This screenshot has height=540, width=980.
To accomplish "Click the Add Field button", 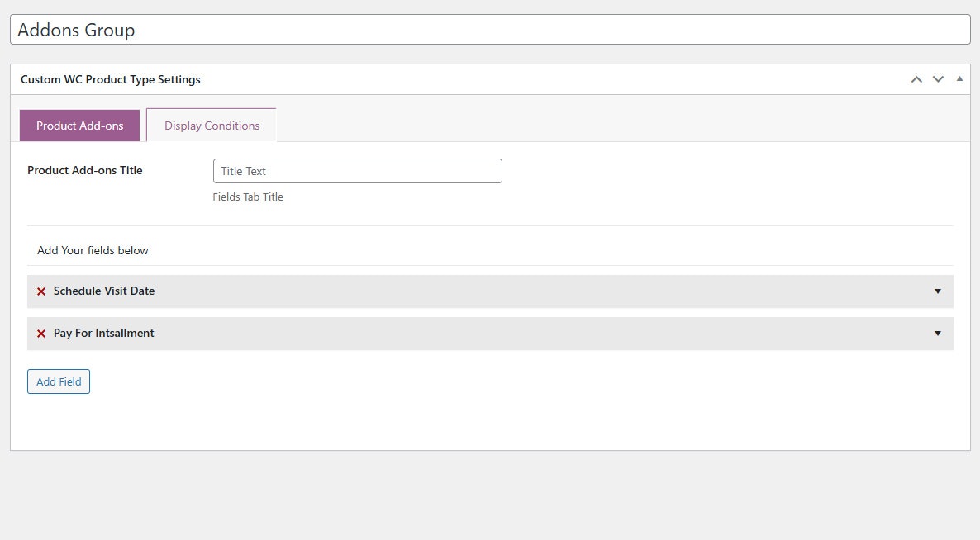I will pyautogui.click(x=59, y=381).
